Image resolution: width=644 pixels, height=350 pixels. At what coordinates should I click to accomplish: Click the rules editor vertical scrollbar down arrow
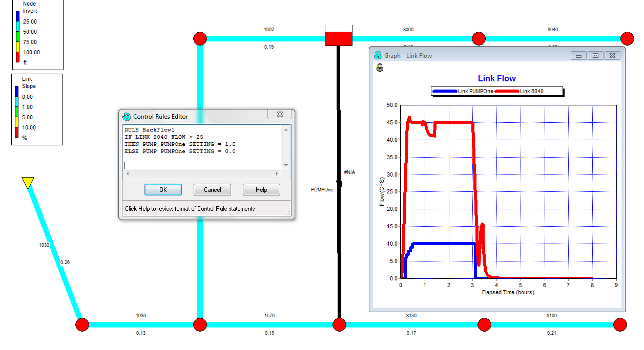click(286, 165)
